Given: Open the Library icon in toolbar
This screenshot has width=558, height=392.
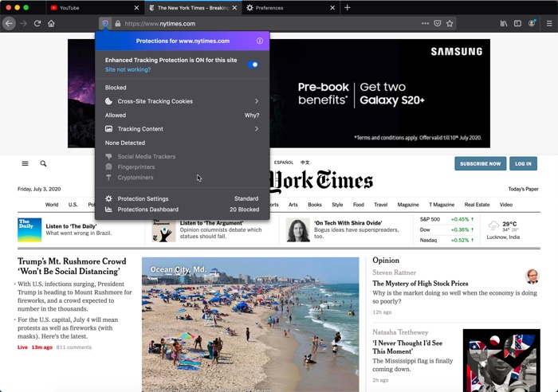Looking at the screenshot, I should 504,23.
